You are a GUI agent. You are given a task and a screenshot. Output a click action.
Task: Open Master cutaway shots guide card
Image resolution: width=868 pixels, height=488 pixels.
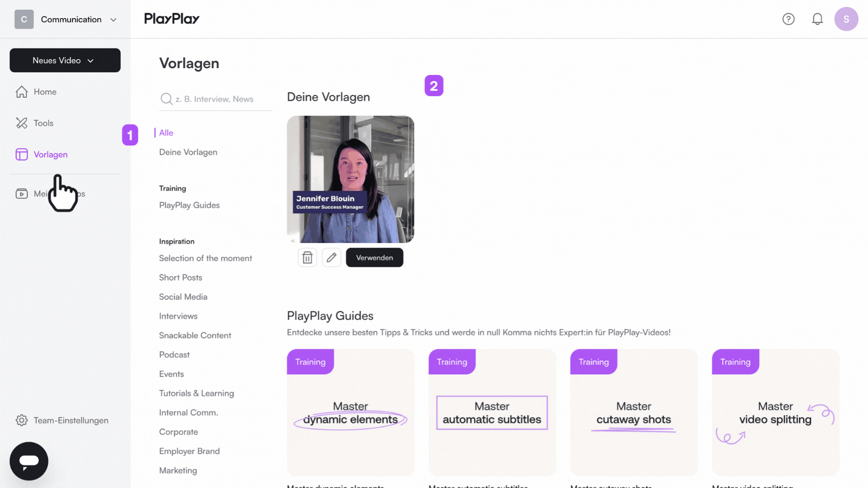coord(634,413)
